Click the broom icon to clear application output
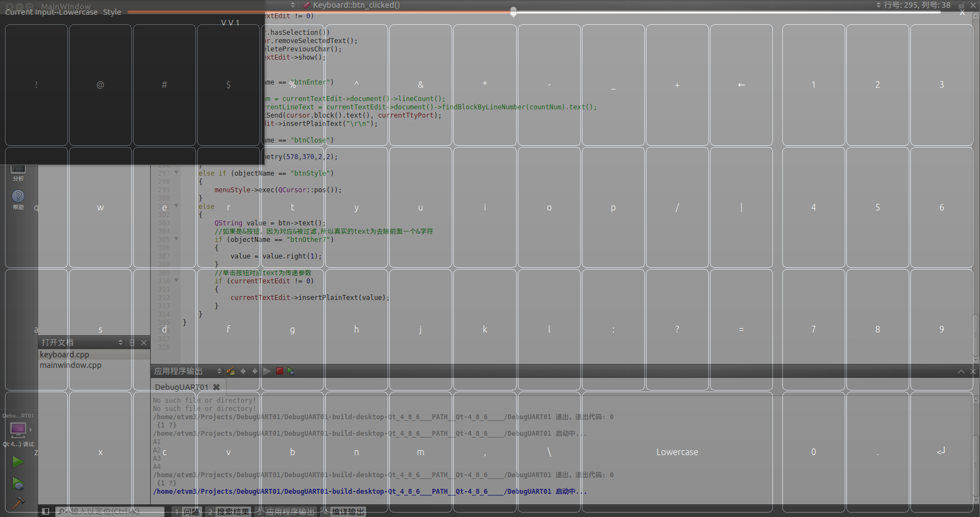 [231, 371]
